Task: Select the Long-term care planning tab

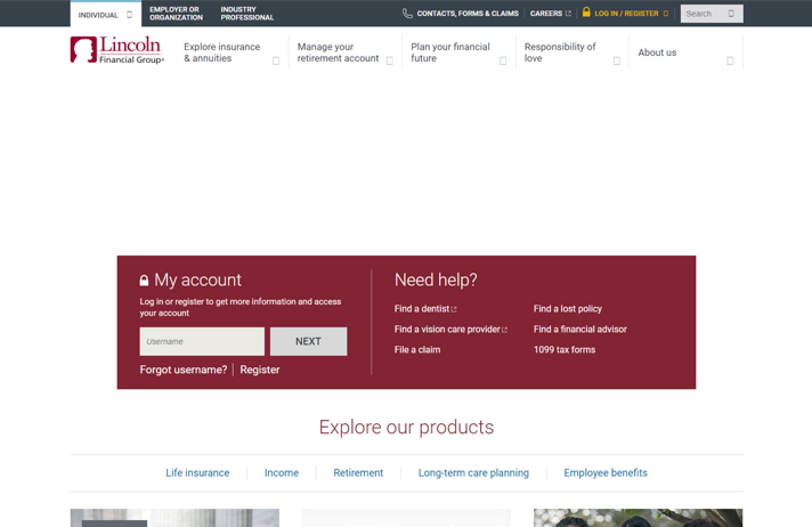Action: tap(474, 473)
